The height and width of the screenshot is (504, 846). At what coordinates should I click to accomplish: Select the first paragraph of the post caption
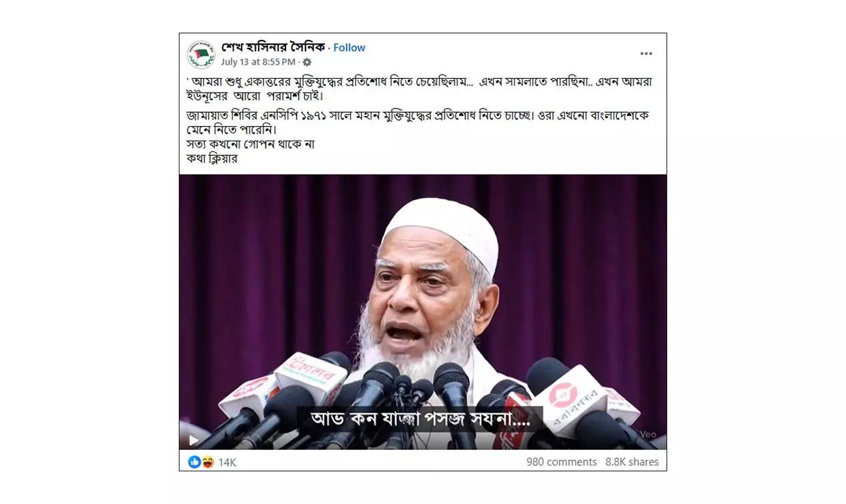click(x=420, y=89)
